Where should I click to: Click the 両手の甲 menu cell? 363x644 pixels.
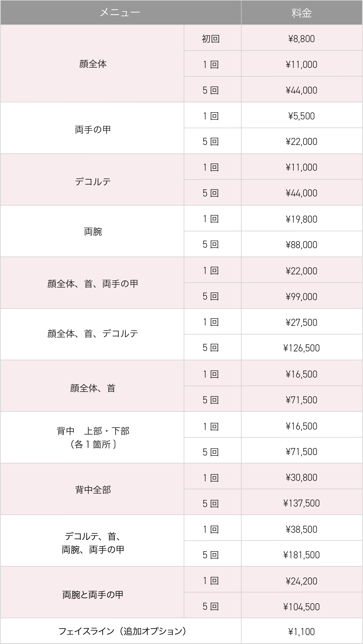click(93, 129)
